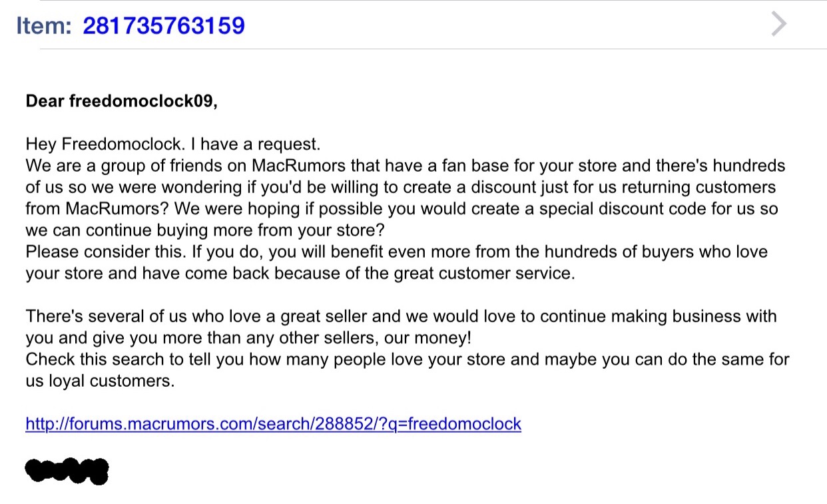
Task: Click the "Item:" label
Action: (x=43, y=26)
